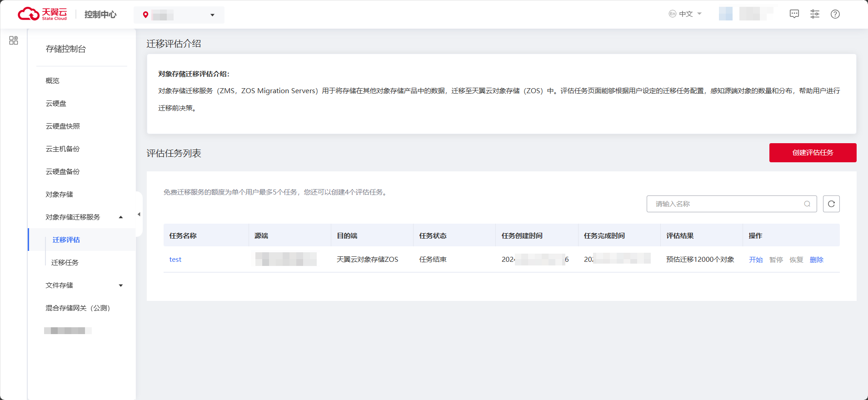Click the red location pin icon

click(145, 15)
